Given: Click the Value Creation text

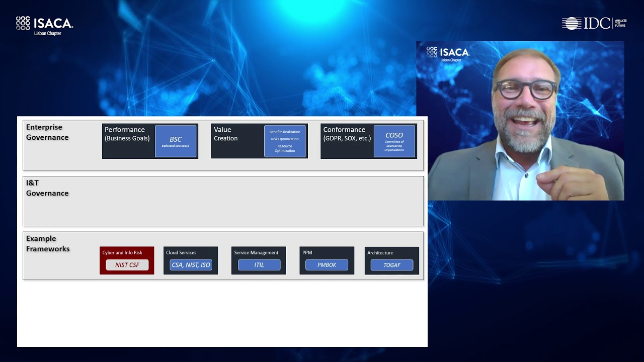Looking at the screenshot, I should click(225, 134).
